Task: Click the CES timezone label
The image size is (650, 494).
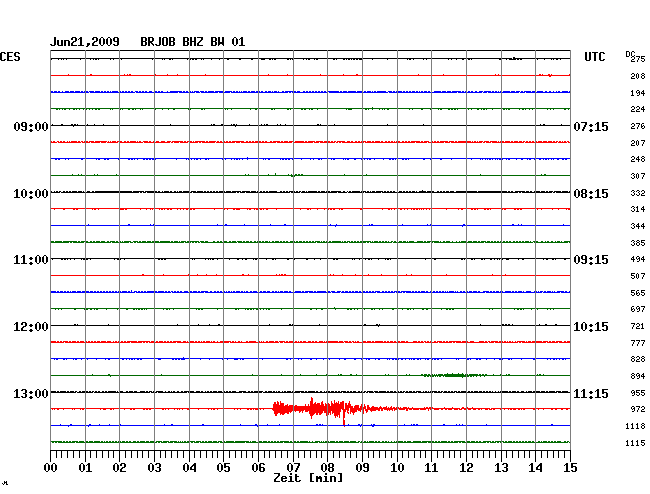Action: click(10, 57)
